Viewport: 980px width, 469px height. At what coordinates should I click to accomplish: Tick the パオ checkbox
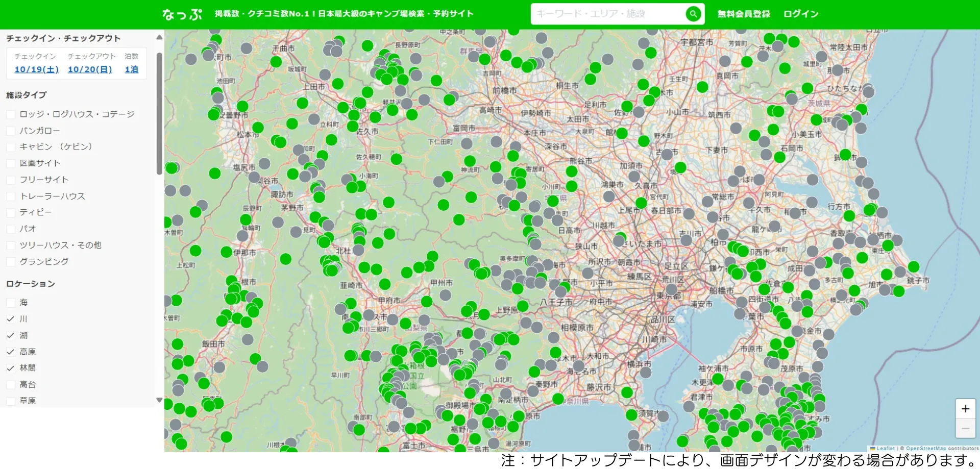[11, 229]
